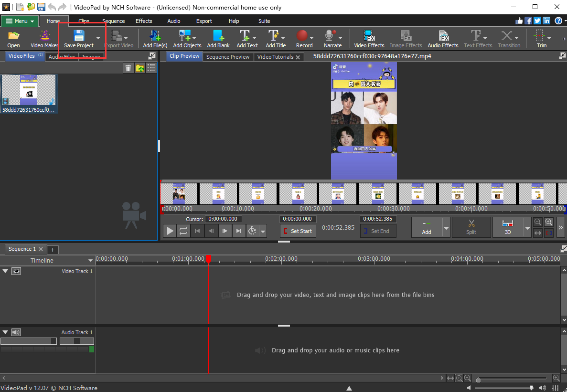This screenshot has width=567, height=392.
Task: Click the Set Start button
Action: [x=298, y=231]
